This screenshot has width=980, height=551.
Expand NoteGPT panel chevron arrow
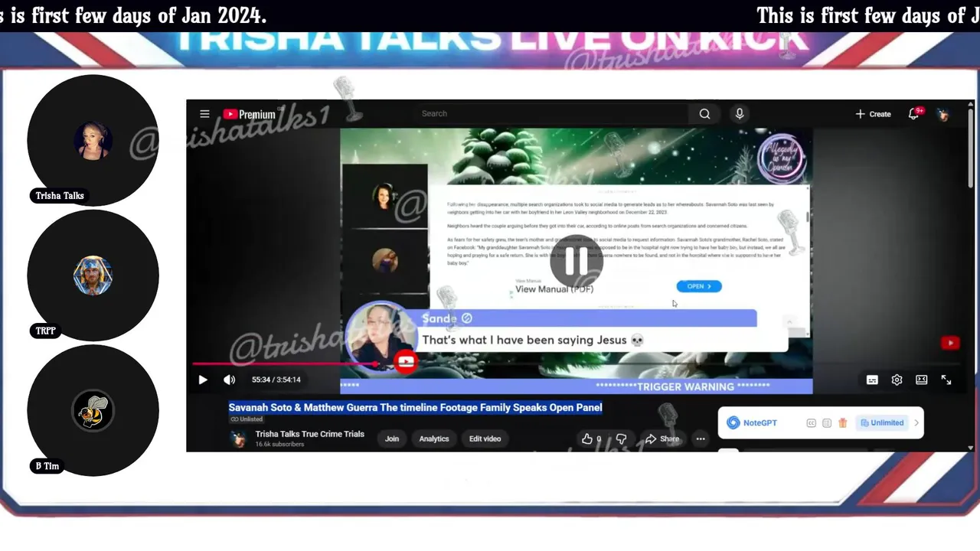916,422
